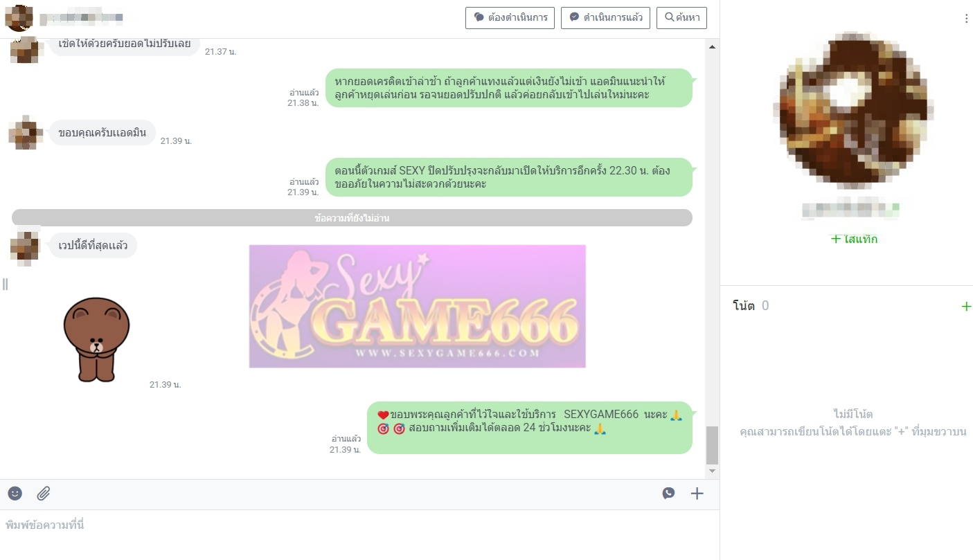Screen dimensions: 973x560
Task: Click the chat scrollbar thumb
Action: (712, 444)
